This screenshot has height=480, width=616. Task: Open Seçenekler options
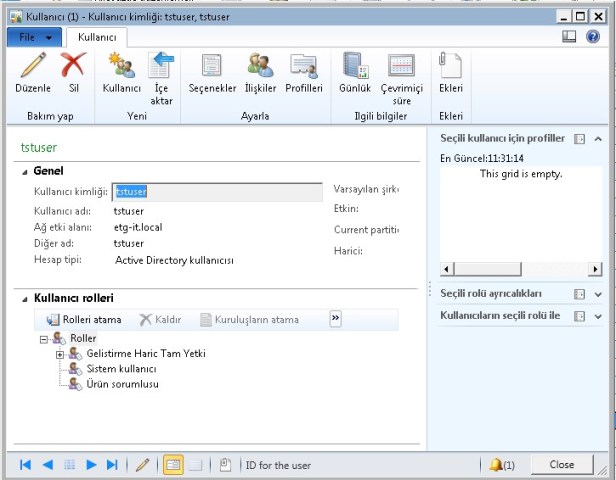(x=211, y=67)
